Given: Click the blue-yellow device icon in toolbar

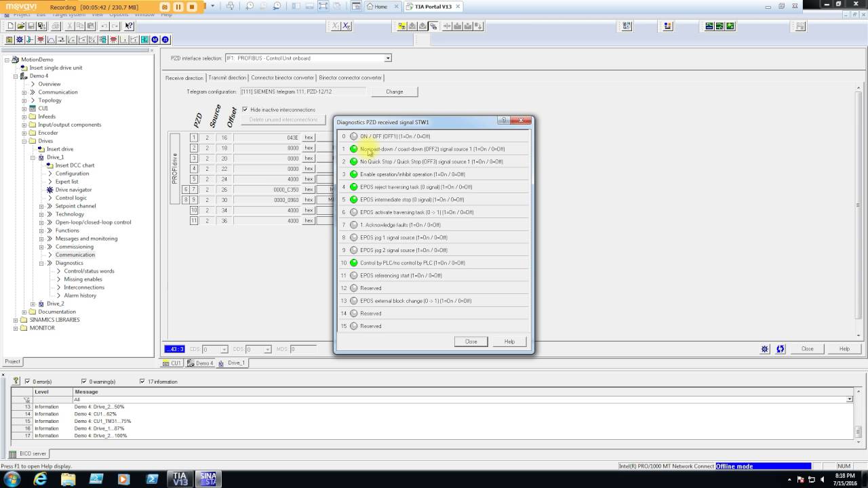Looking at the screenshot, I should pos(668,26).
